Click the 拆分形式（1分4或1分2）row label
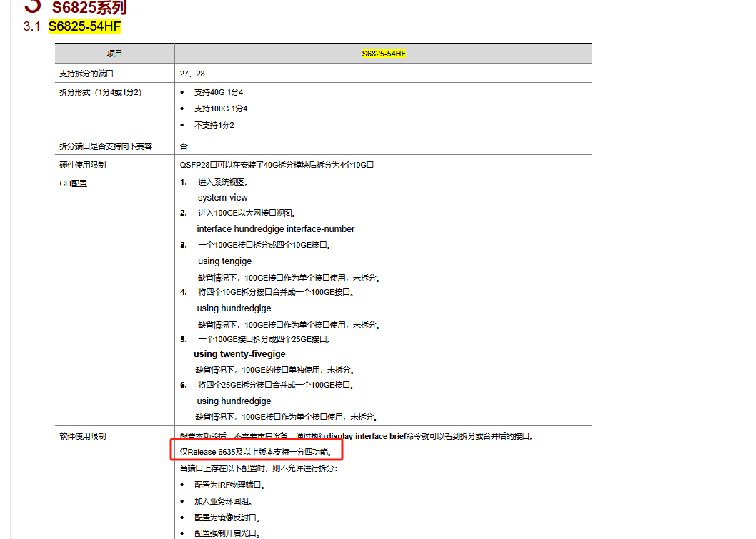Viewport: 756px width, 539px height. coord(100,92)
